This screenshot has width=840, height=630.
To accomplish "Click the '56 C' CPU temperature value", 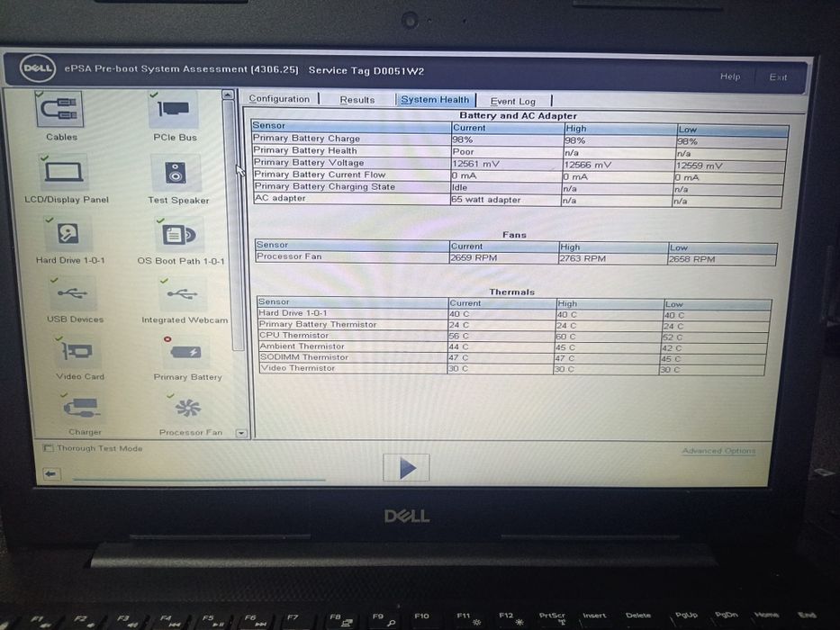I will point(458,336).
